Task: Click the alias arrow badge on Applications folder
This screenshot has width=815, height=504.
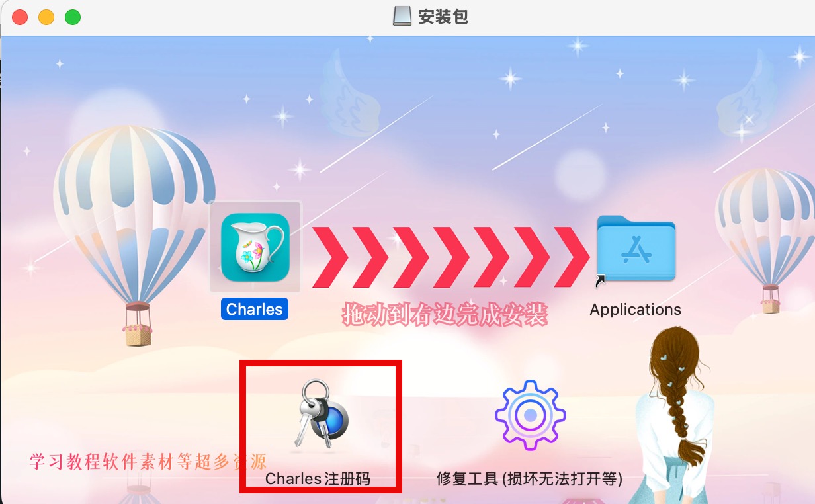Action: [x=601, y=281]
